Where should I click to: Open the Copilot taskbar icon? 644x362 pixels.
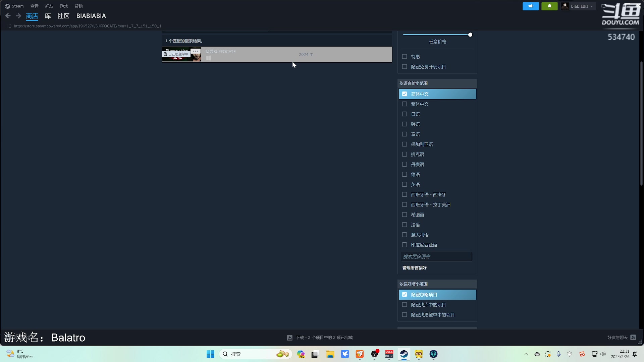[x=301, y=354]
